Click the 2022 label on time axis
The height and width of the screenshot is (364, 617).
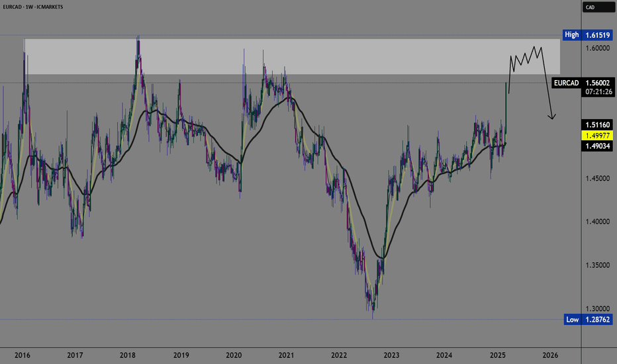pyautogui.click(x=339, y=355)
